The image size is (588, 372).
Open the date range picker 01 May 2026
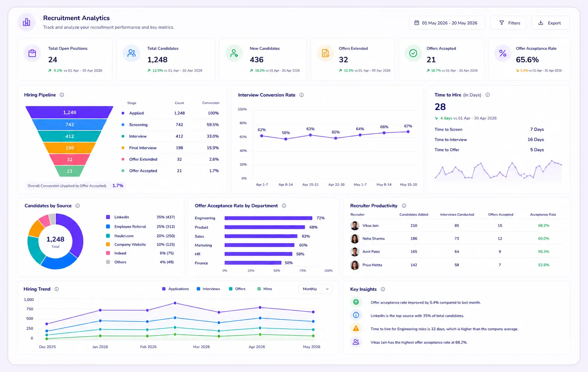click(447, 23)
